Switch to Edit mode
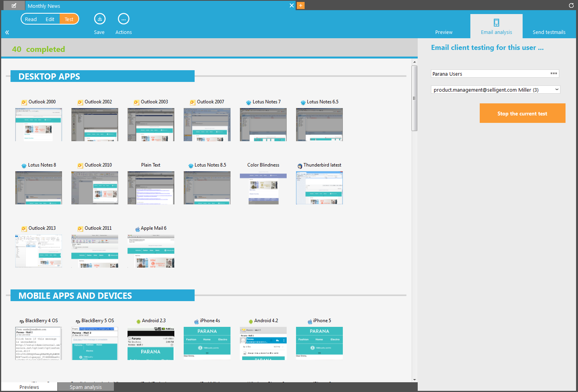Image resolution: width=578 pixels, height=392 pixels. click(x=50, y=19)
